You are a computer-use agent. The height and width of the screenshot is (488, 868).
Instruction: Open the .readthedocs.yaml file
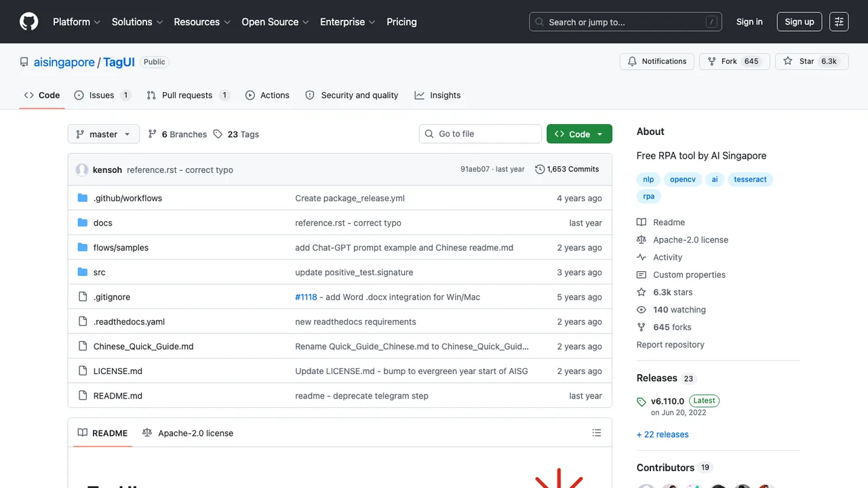tap(129, 322)
